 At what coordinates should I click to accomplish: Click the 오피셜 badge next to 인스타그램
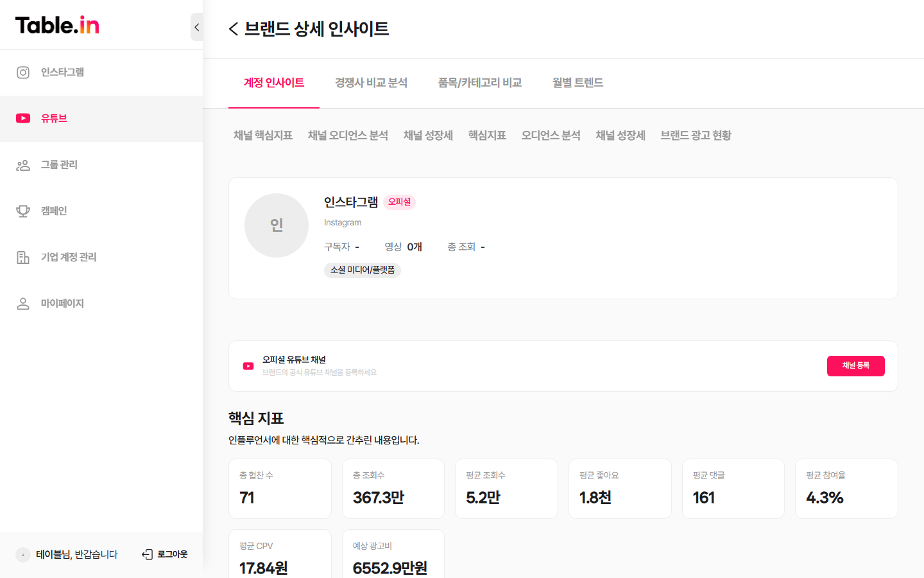399,202
